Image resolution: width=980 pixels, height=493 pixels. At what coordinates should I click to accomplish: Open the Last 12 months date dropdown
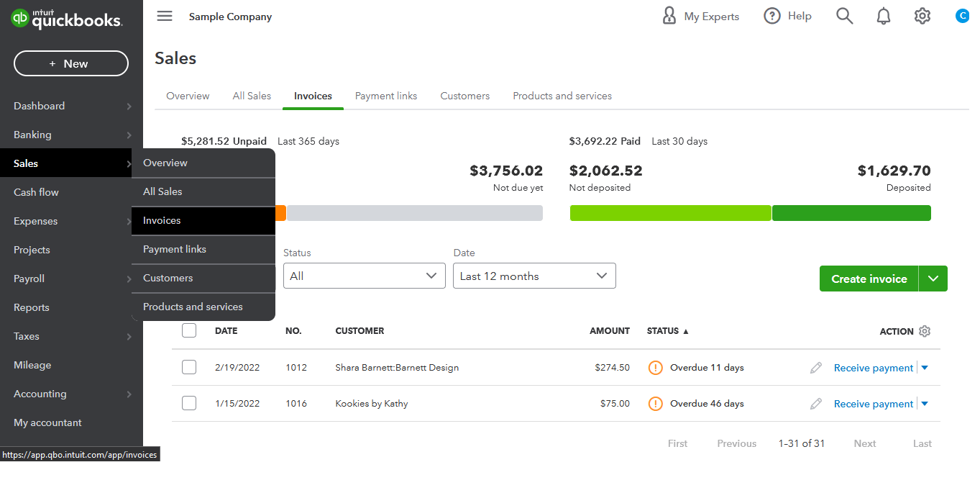[534, 276]
